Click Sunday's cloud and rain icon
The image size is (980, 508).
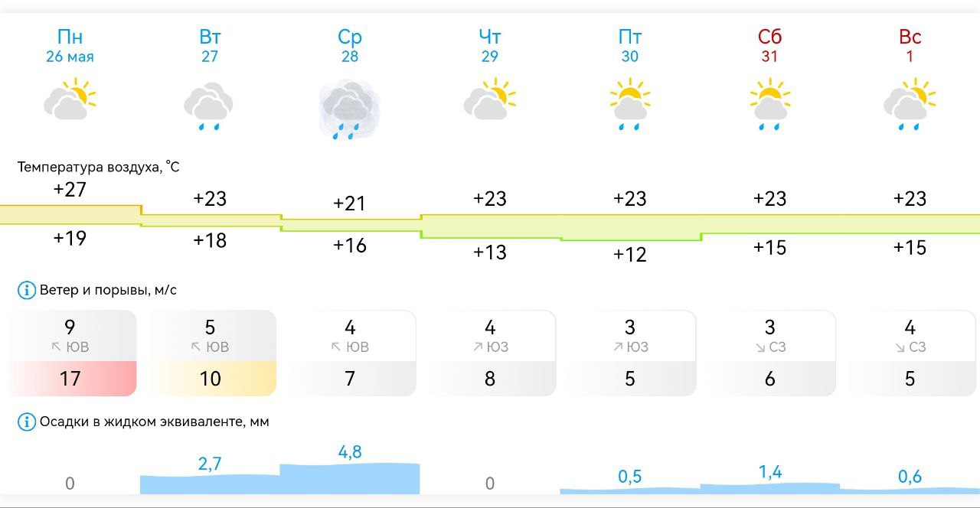click(x=910, y=104)
